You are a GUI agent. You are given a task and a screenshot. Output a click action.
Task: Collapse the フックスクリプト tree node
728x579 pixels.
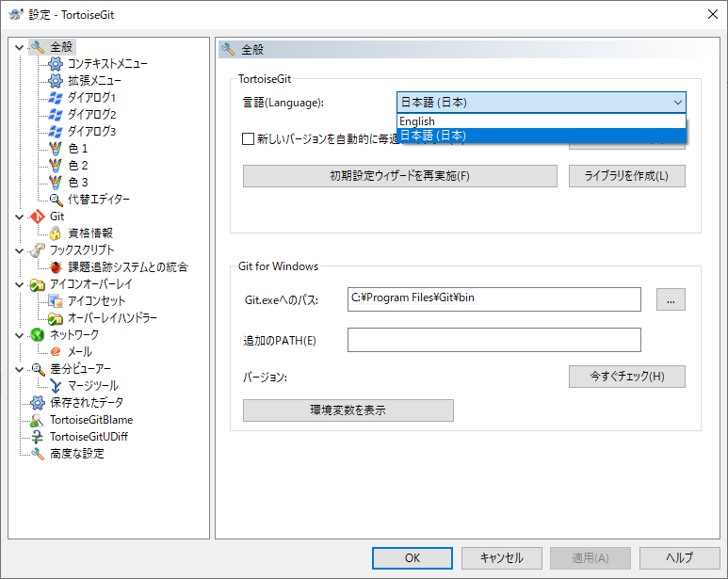[x=19, y=250]
